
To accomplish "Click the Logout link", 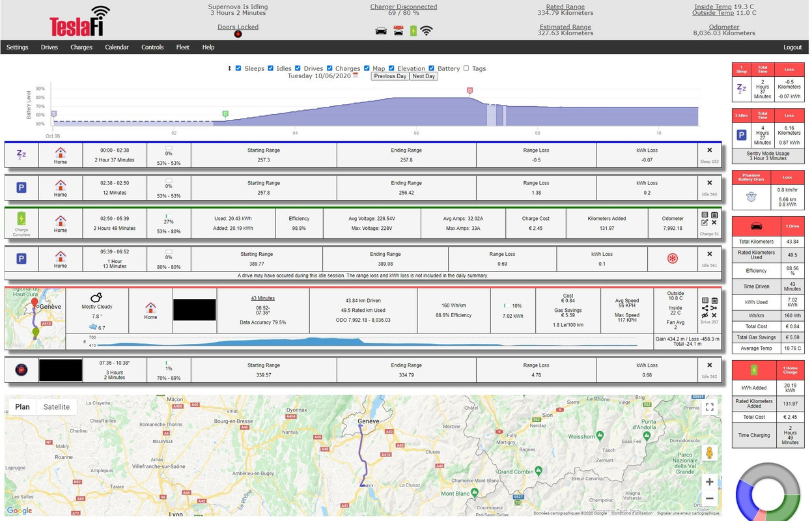I will click(x=792, y=48).
